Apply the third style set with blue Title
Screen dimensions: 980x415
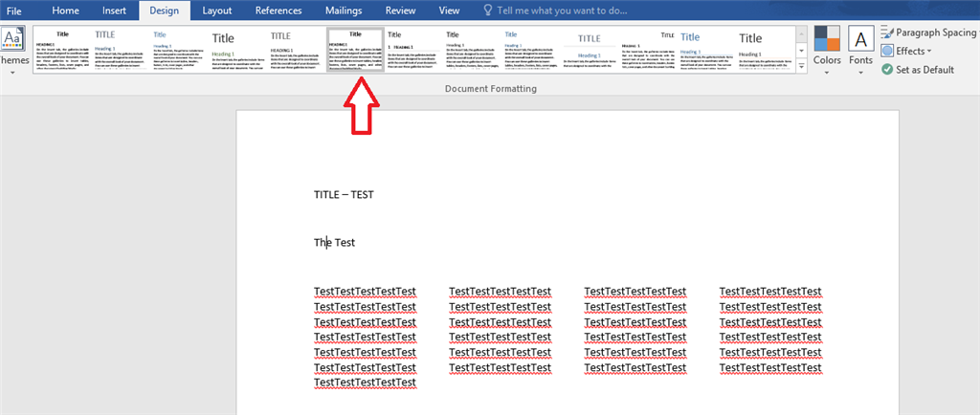coord(179,50)
